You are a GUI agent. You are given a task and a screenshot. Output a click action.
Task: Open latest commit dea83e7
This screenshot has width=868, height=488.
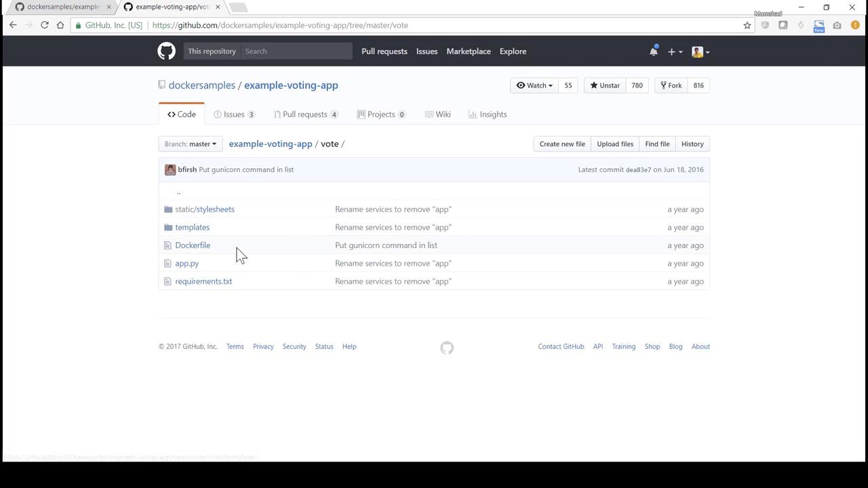[x=638, y=170]
